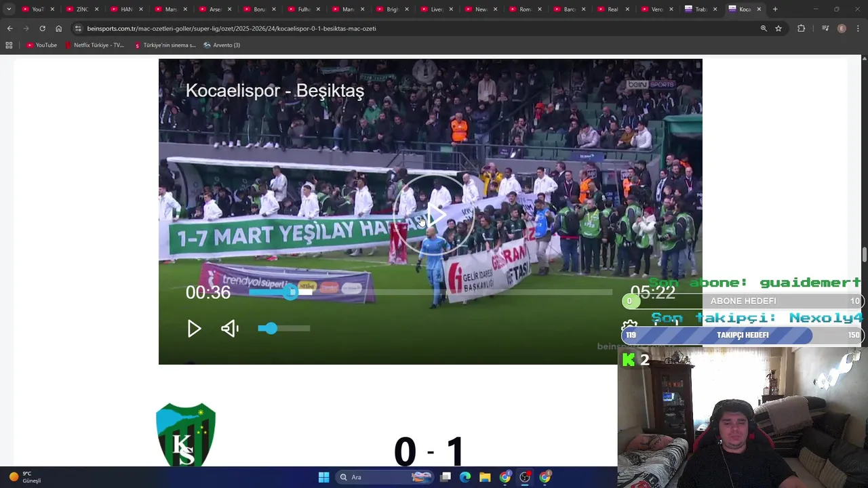Open the YouTube bookmark

[x=41, y=45]
